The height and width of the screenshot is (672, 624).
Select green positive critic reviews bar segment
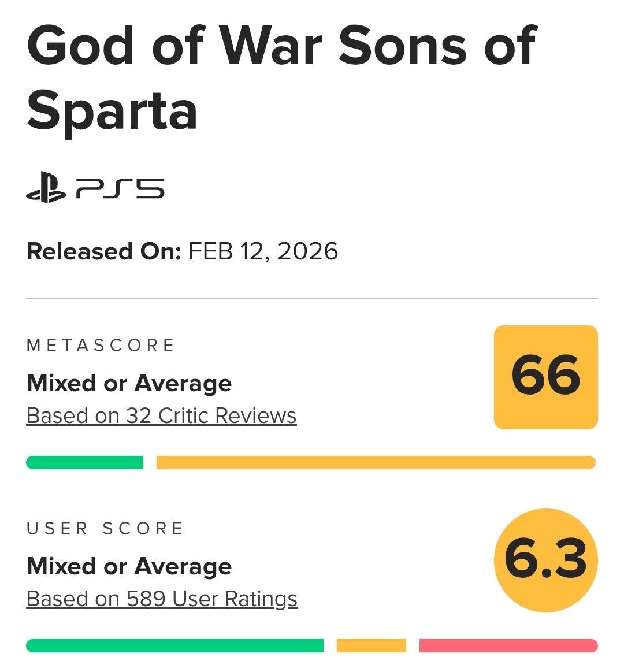click(x=84, y=463)
